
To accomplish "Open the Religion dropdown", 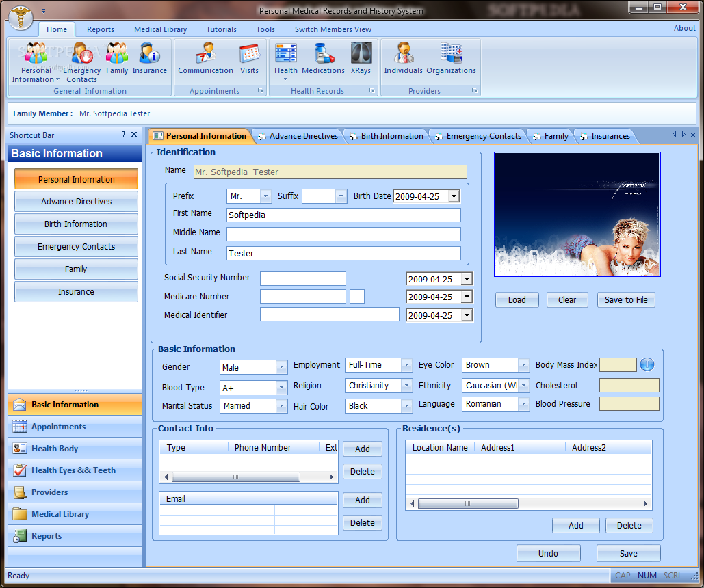I will [407, 385].
